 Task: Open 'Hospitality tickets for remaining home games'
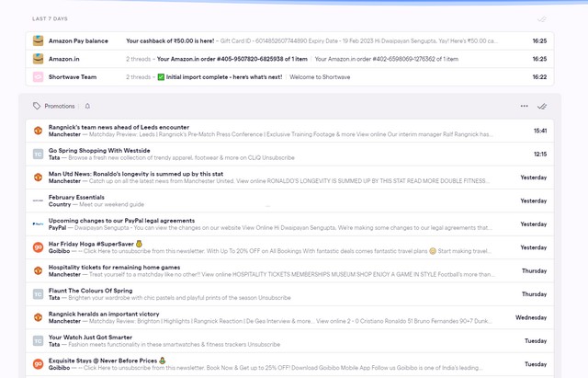coord(290,270)
